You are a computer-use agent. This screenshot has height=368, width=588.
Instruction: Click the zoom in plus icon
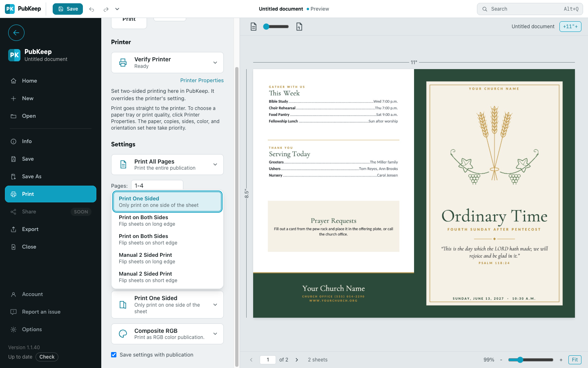point(561,360)
